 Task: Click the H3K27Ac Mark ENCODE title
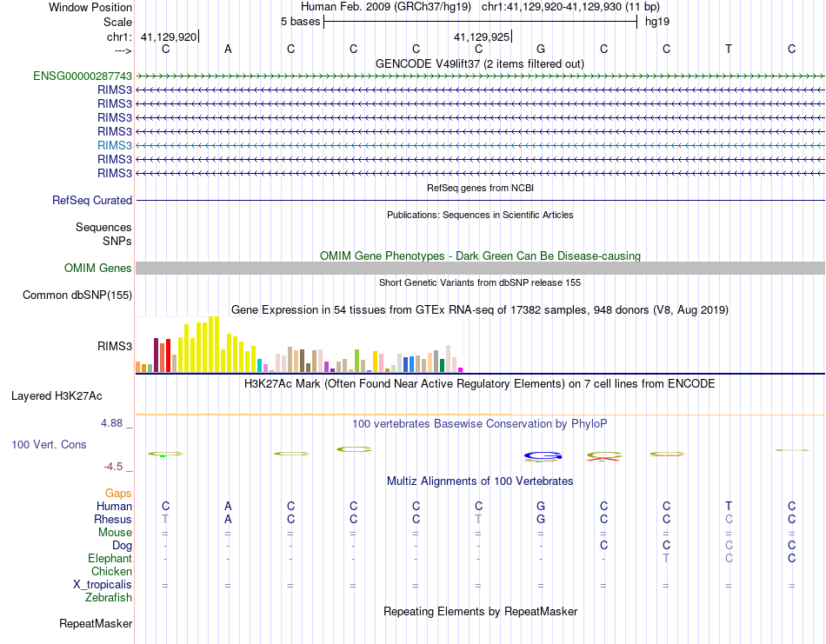coord(480,384)
